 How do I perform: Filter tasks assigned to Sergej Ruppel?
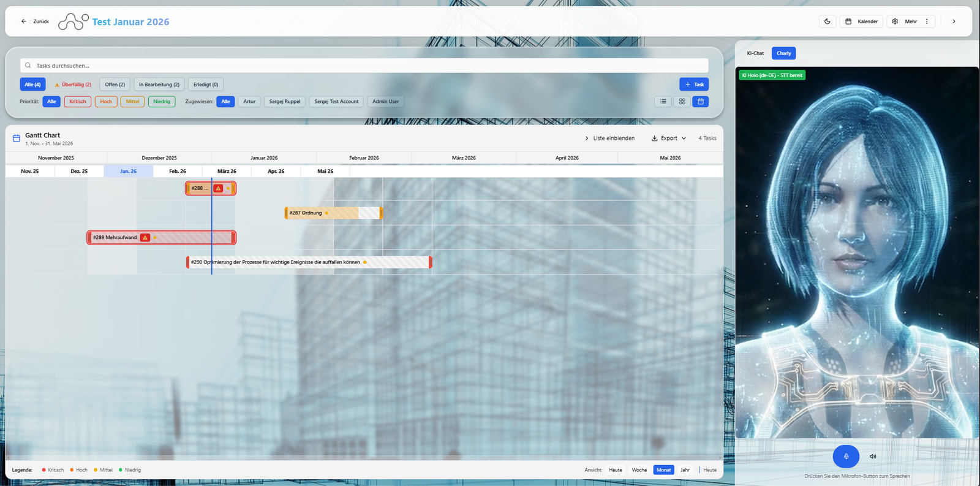pos(285,102)
